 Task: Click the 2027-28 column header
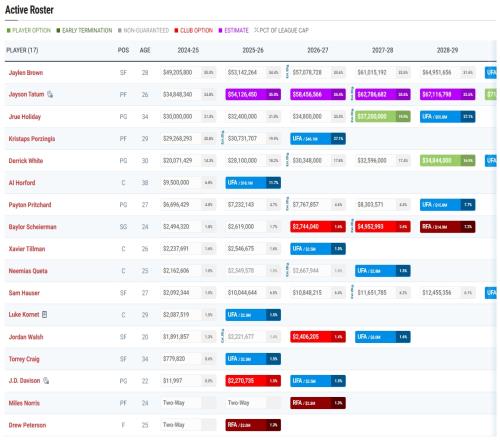click(383, 50)
